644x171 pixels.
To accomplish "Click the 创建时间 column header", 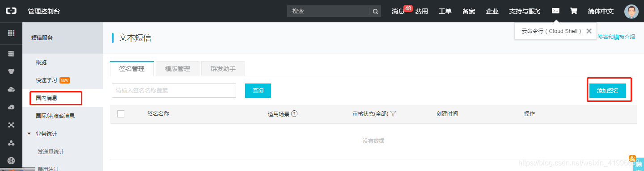I will point(447,114).
